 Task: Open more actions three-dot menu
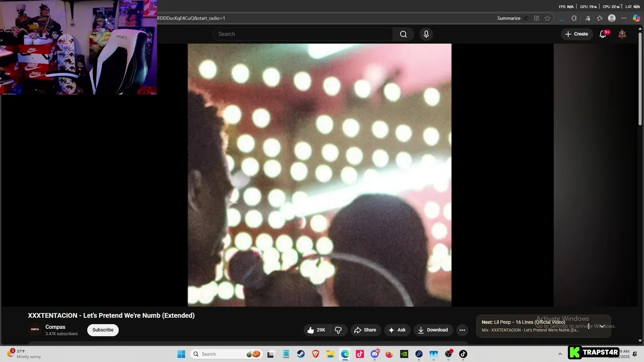[x=462, y=330]
